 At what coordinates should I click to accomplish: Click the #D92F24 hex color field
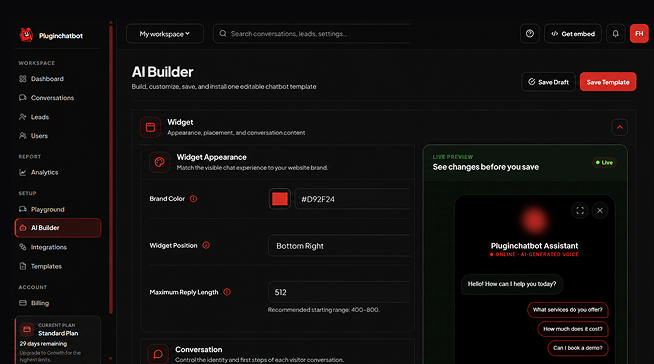click(x=352, y=199)
